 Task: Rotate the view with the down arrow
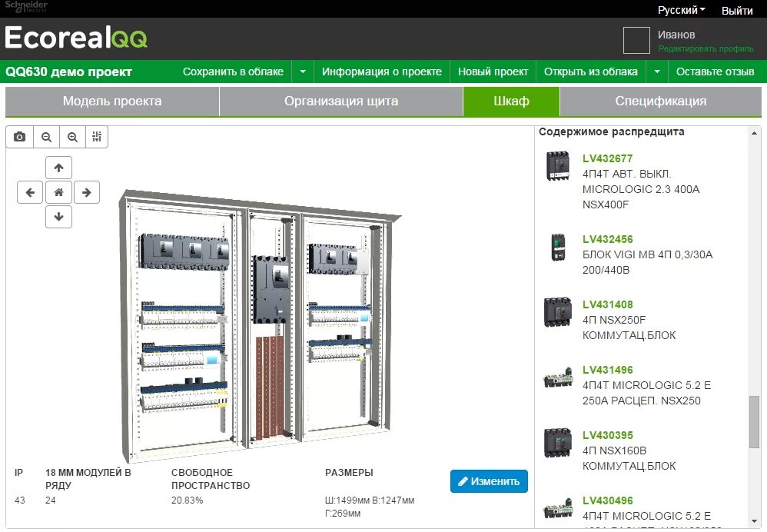(58, 217)
